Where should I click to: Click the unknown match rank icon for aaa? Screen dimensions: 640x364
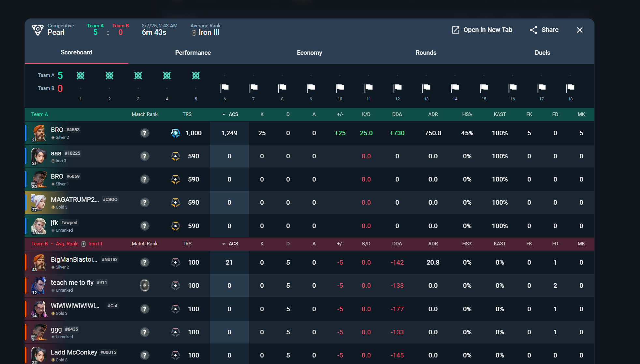(145, 156)
